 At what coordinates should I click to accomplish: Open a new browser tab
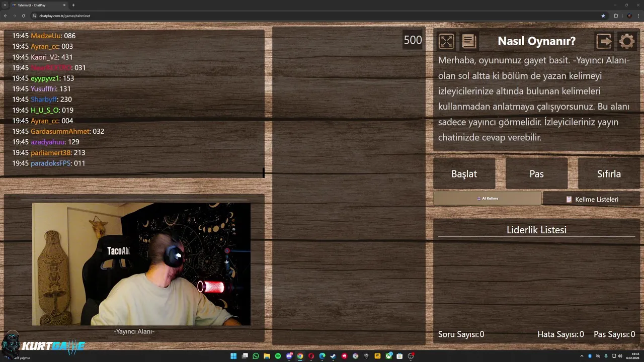[x=73, y=5]
